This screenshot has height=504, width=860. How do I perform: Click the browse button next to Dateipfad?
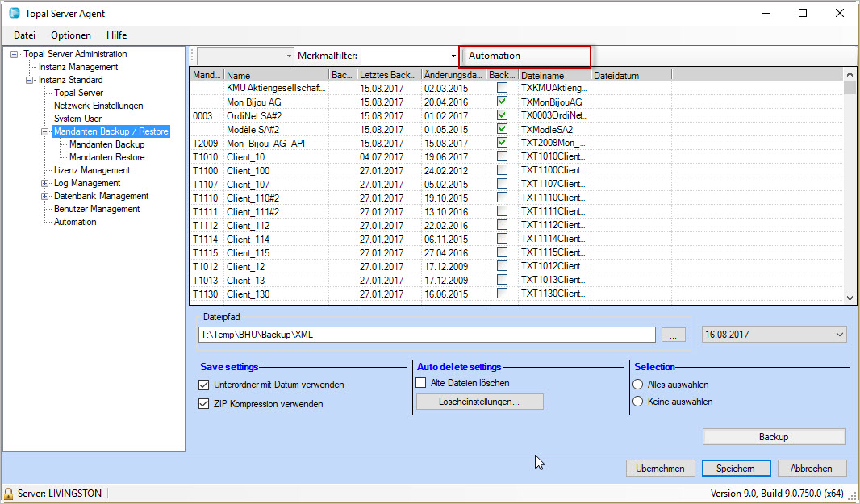coord(674,335)
